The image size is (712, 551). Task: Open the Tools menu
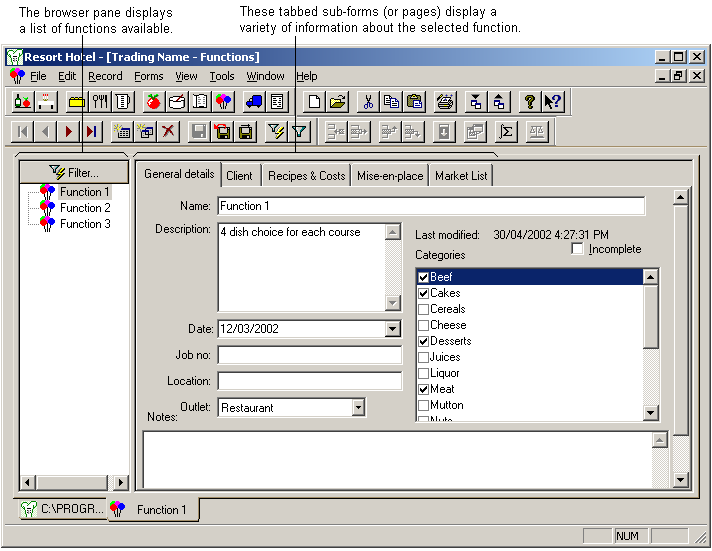pyautogui.click(x=222, y=76)
